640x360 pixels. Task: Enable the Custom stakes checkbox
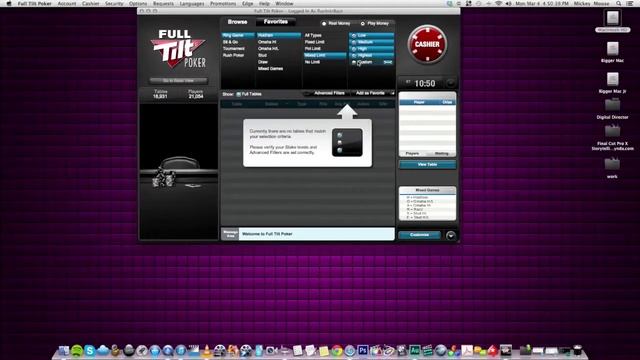pyautogui.click(x=354, y=62)
